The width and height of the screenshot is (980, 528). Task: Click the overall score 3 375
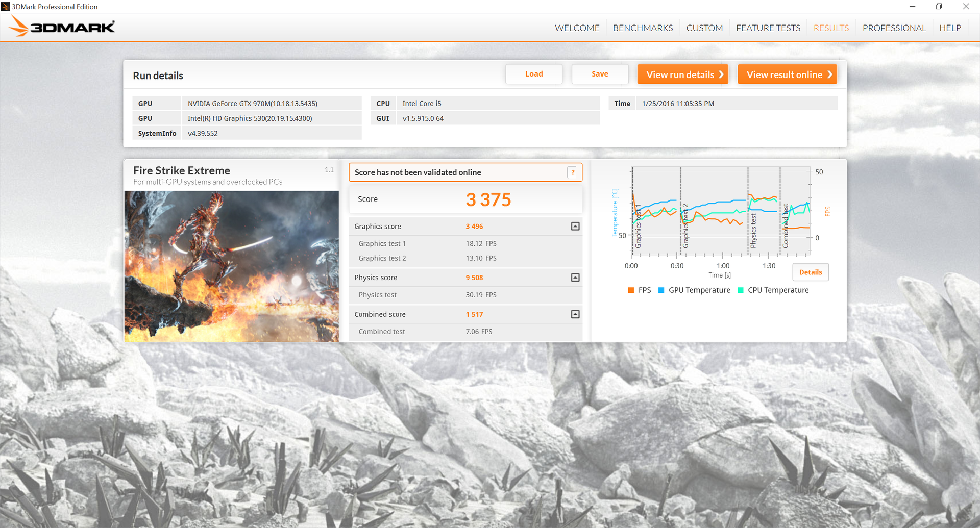(x=488, y=199)
